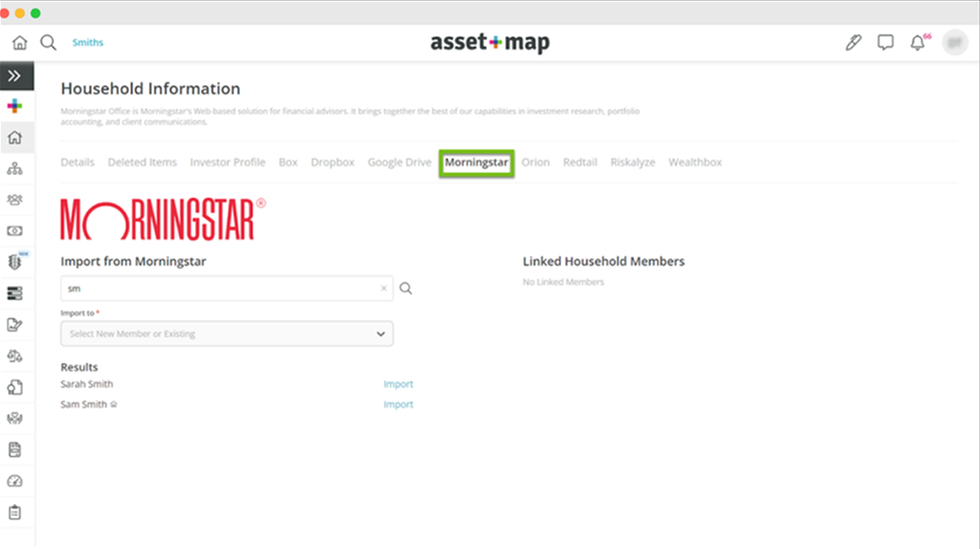Open the Google Drive tab

tap(399, 162)
